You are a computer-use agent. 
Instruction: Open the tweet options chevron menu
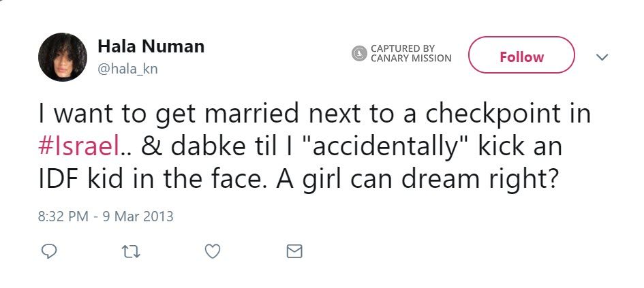coord(601,57)
